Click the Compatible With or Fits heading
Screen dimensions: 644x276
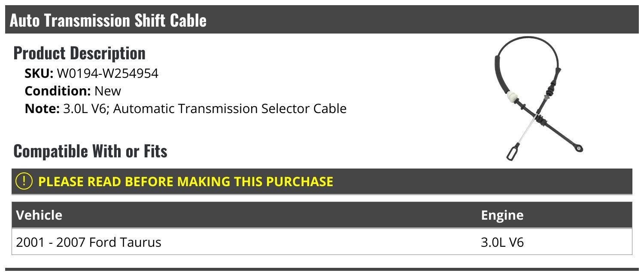[90, 151]
